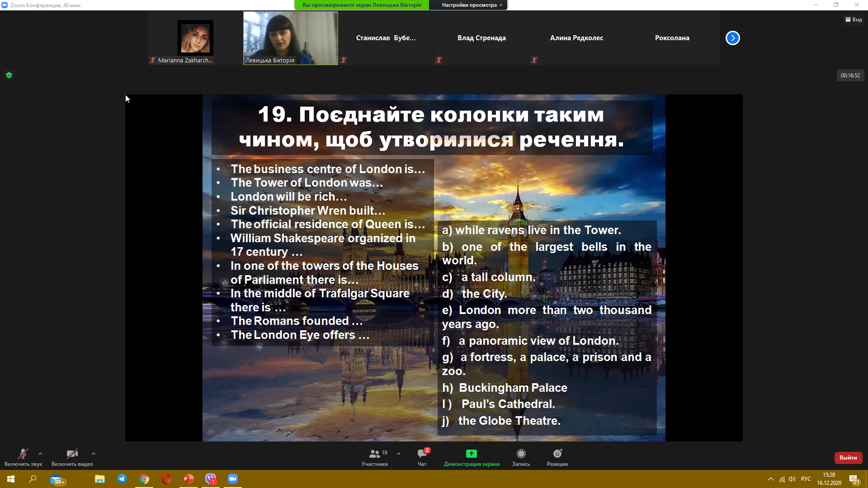868x488 pixels.
Task: Unmute microphone with Включить звук
Action: coord(23,454)
